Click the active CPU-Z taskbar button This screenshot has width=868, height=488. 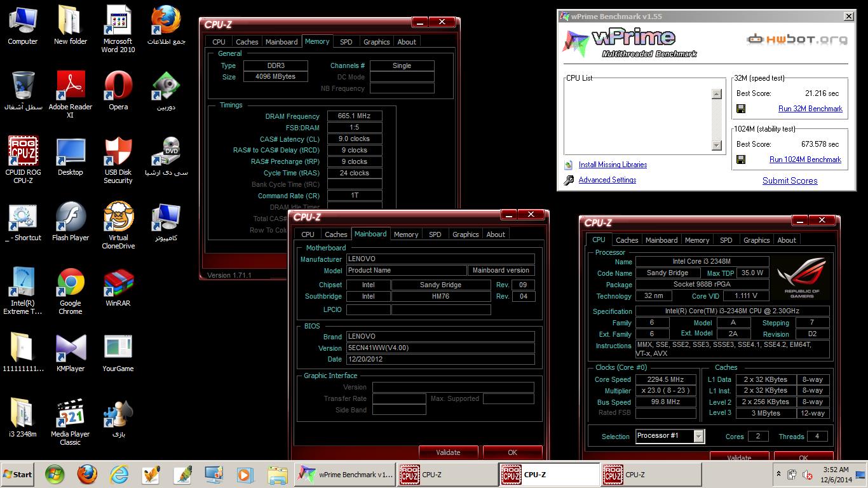click(x=548, y=475)
